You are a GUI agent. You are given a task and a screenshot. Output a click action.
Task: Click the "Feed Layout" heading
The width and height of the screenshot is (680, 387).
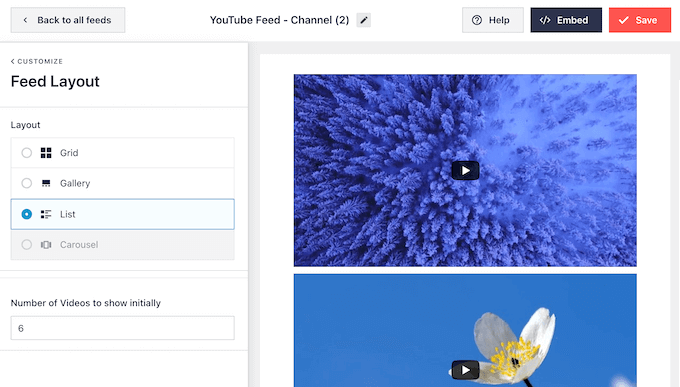[x=55, y=81]
